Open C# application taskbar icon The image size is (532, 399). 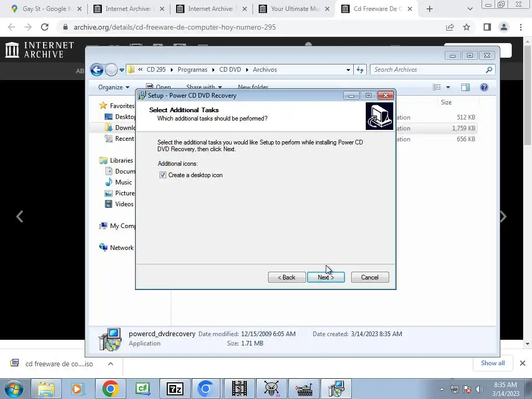[x=143, y=389]
